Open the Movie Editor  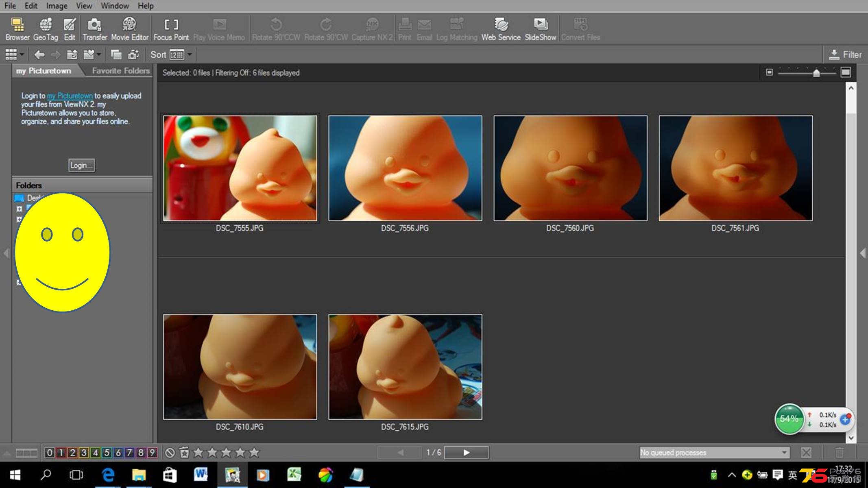[130, 29]
